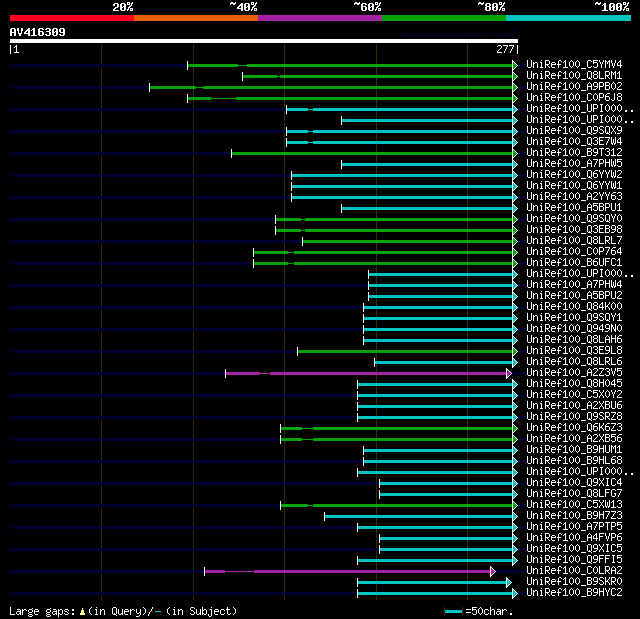
Task: Select the UniRef100_A2XB56 label
Action: [x=574, y=439]
